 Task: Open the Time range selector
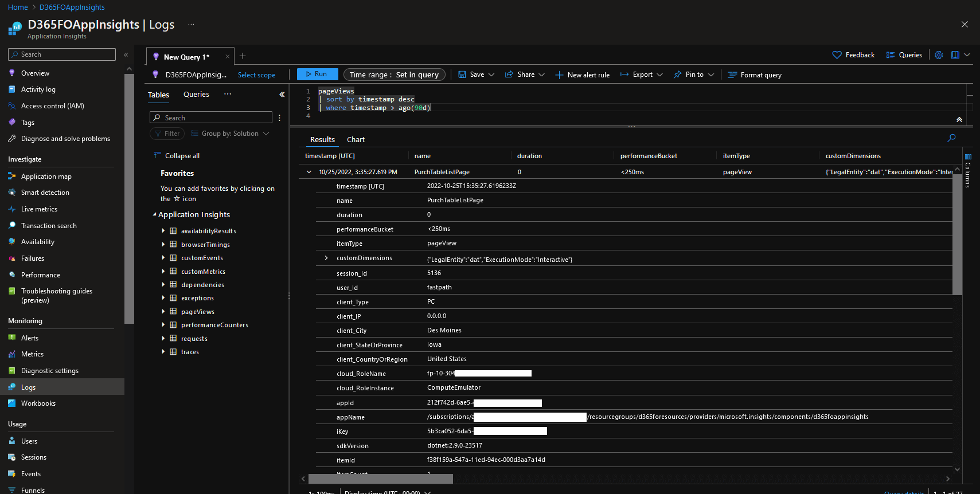point(394,75)
